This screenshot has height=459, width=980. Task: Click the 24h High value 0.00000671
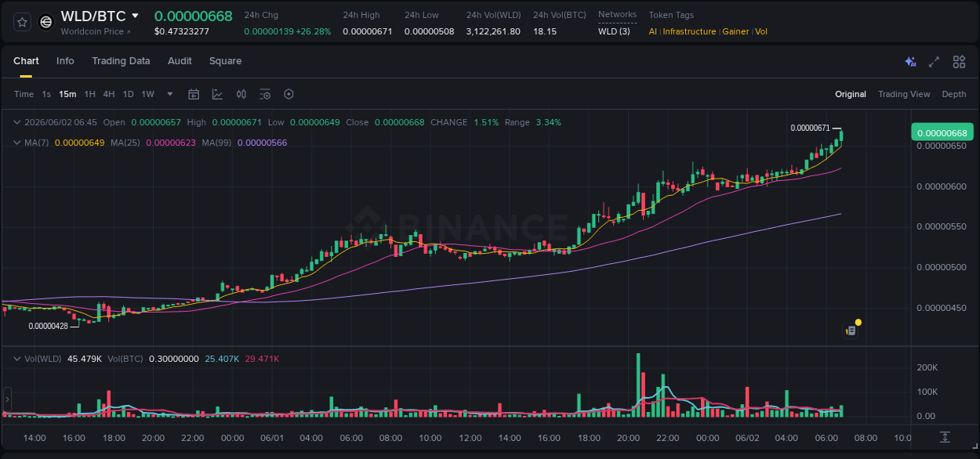point(368,31)
